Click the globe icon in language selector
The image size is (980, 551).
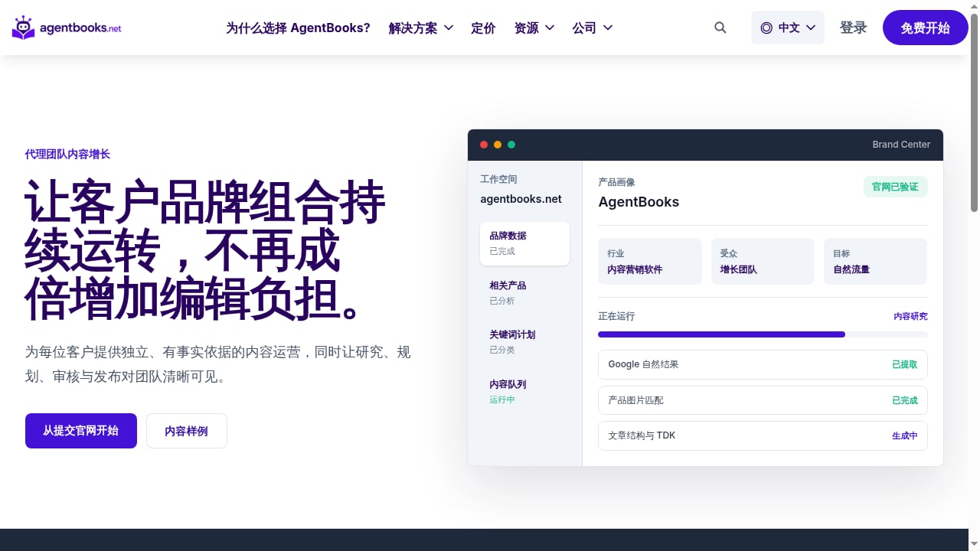pos(766,28)
